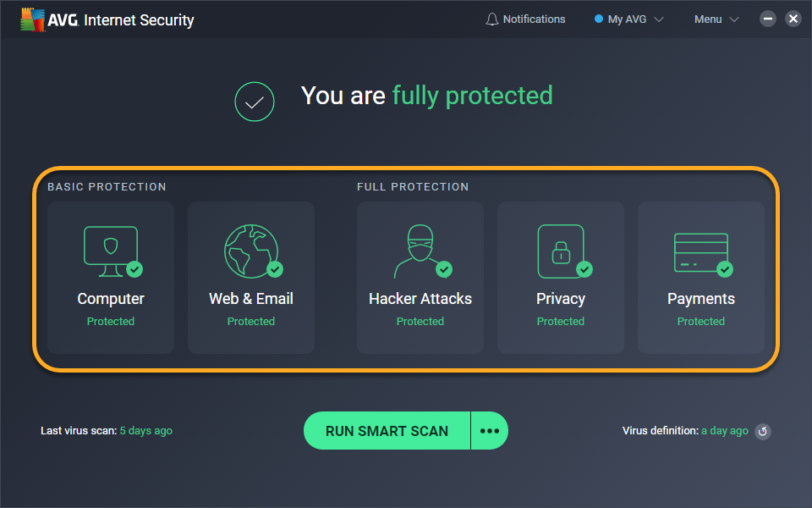The height and width of the screenshot is (508, 812).
Task: Select the Hacker Attacks masked figure icon
Action: (421, 251)
